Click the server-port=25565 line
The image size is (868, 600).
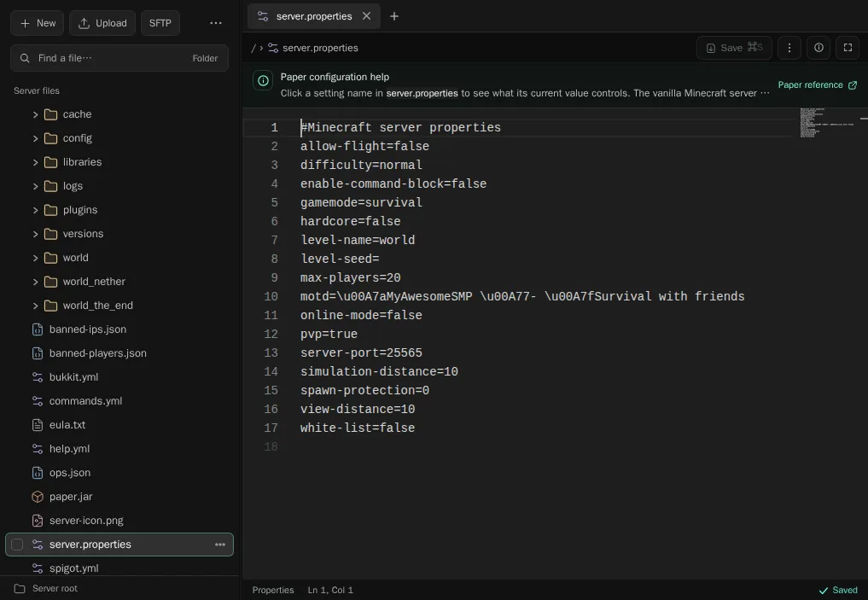click(361, 353)
